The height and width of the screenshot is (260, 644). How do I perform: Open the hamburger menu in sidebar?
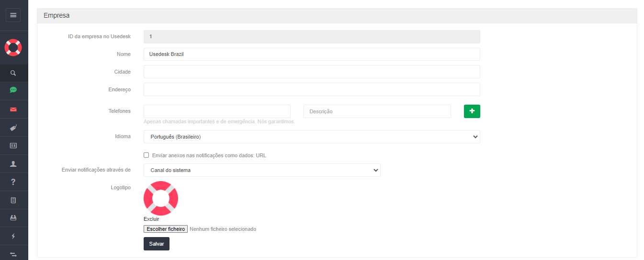coord(13,15)
